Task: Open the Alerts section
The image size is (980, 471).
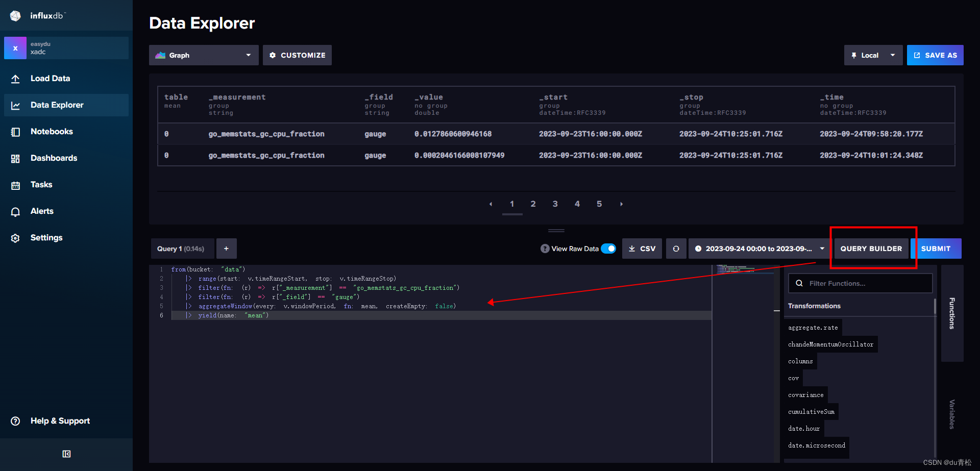Action: [42, 211]
